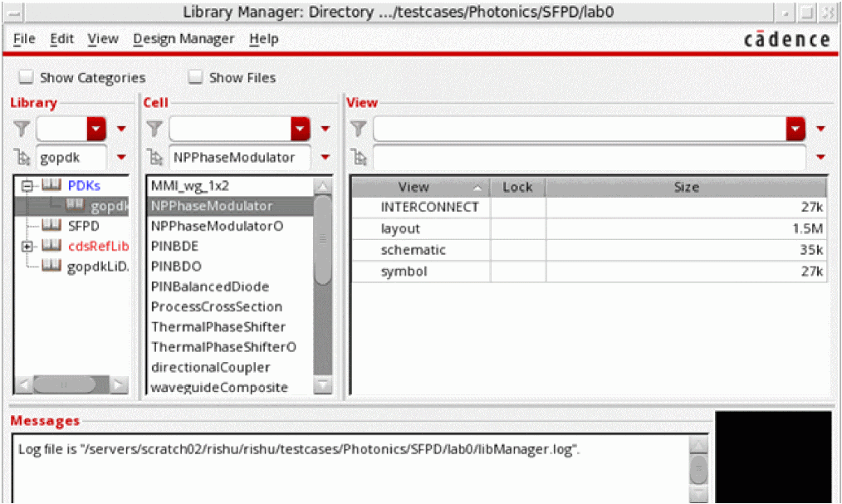Viewport: 842px width, 504px height.
Task: Enable the Show Files checkbox
Action: click(x=195, y=77)
